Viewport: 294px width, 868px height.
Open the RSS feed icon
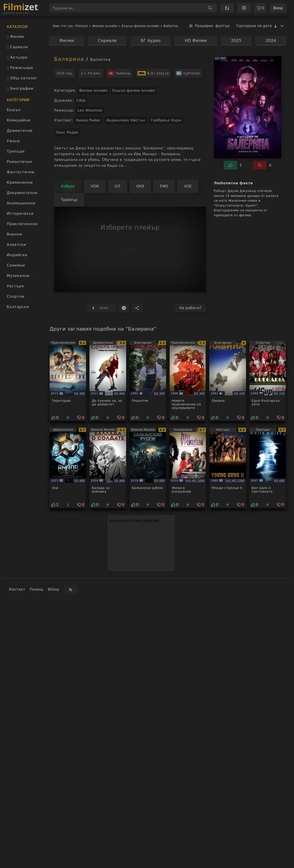pos(70,590)
